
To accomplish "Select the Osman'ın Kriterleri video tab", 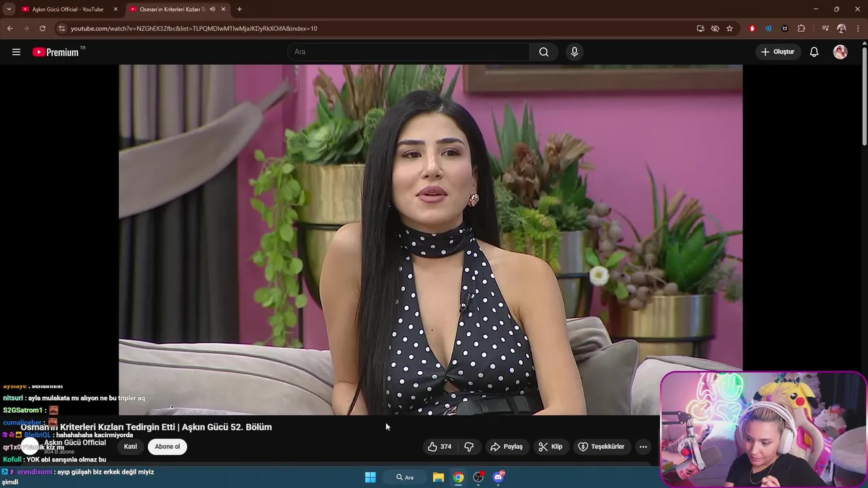I will pyautogui.click(x=173, y=9).
